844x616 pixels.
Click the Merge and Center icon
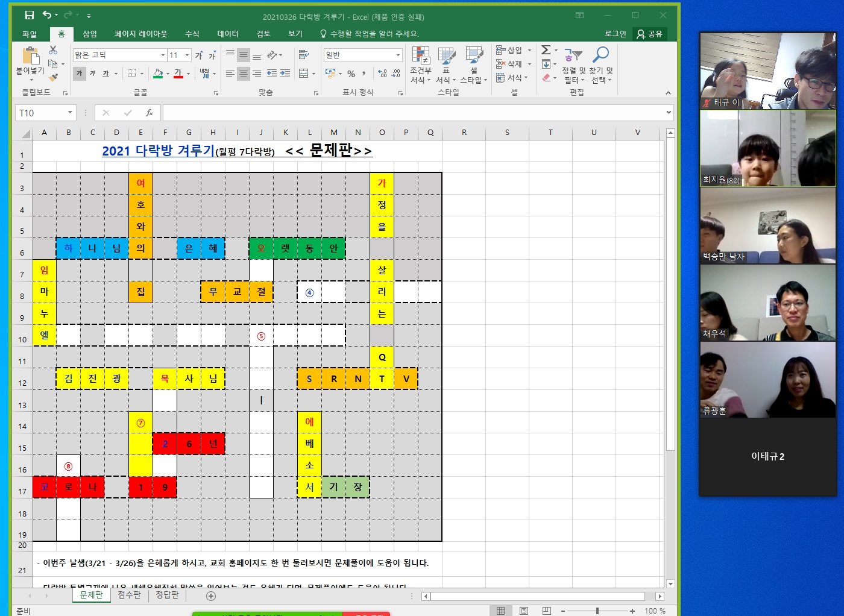click(303, 74)
